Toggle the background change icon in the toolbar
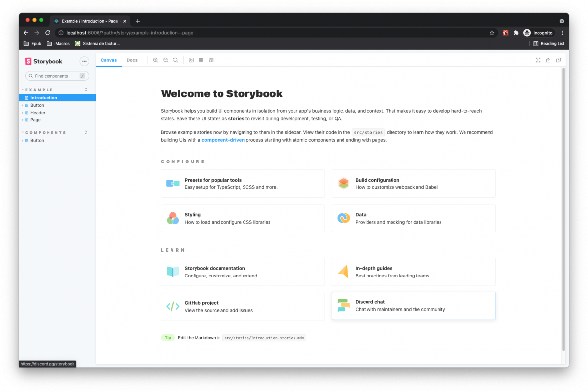The width and height of the screenshot is (588, 392). tap(191, 60)
